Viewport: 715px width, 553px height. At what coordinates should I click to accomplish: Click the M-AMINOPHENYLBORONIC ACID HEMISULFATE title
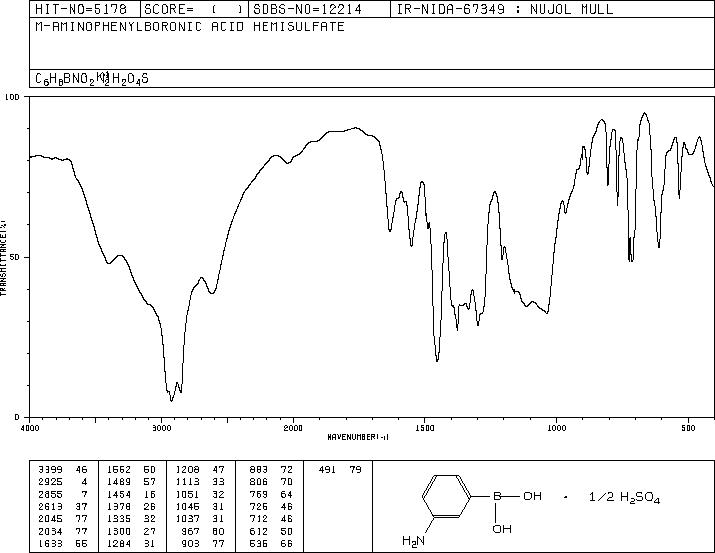[x=190, y=27]
